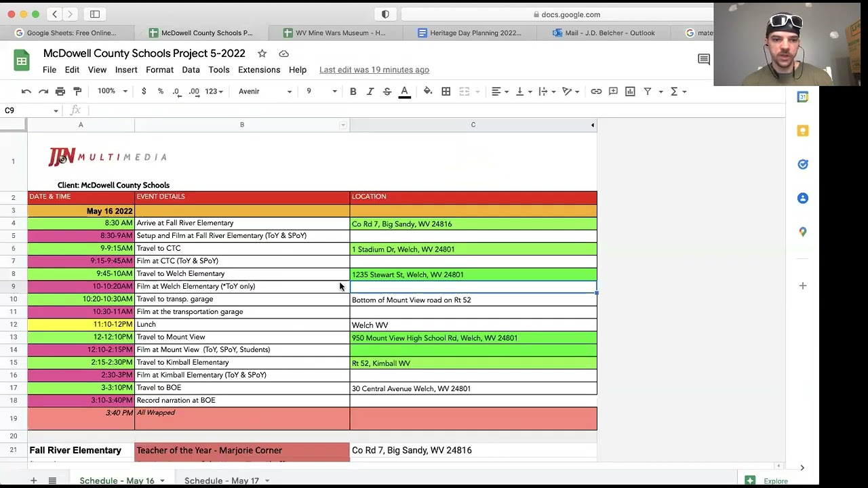Switch to WV Mine Wars Museum browser tab
The image size is (868, 488).
pos(335,33)
